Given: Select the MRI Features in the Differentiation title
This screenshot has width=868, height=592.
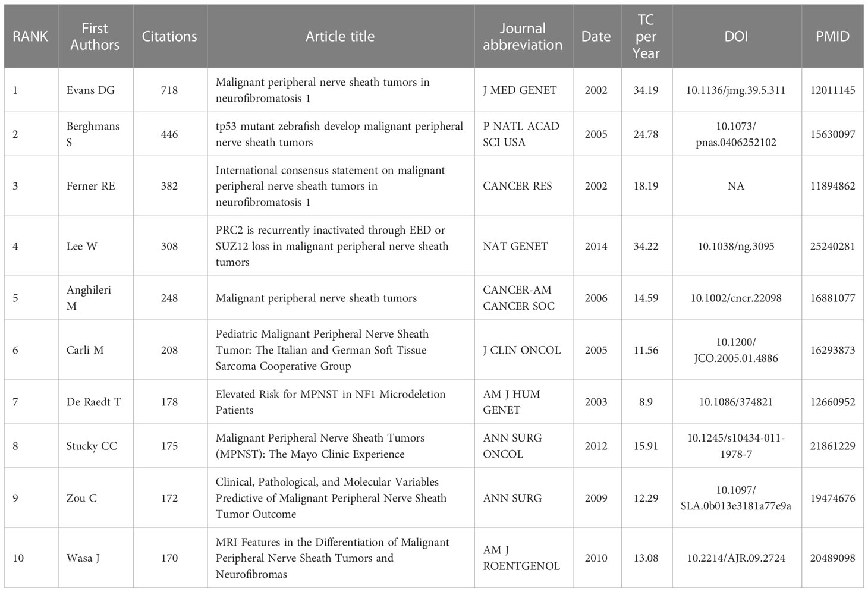Looking at the screenshot, I should pyautogui.click(x=332, y=558).
